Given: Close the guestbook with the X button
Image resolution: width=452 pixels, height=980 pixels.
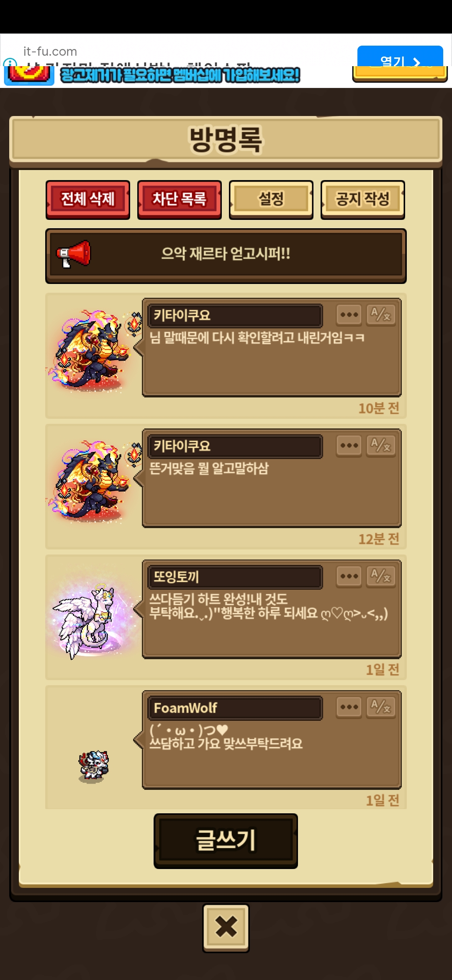Looking at the screenshot, I should pyautogui.click(x=226, y=928).
